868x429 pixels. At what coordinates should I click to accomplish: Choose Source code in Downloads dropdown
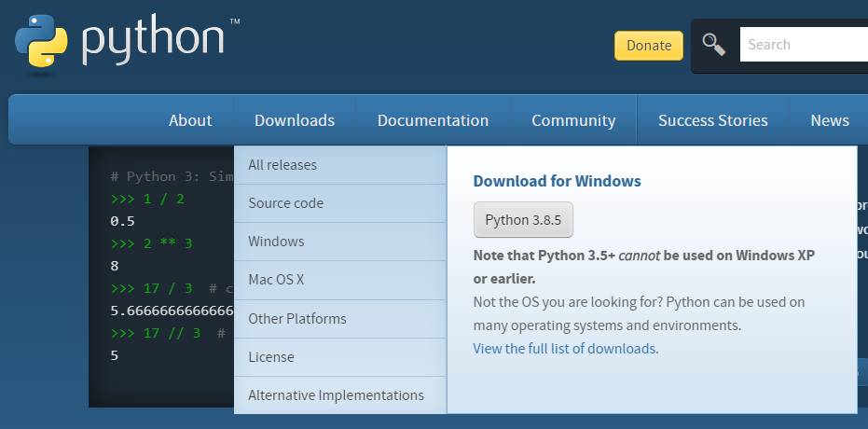pos(340,203)
